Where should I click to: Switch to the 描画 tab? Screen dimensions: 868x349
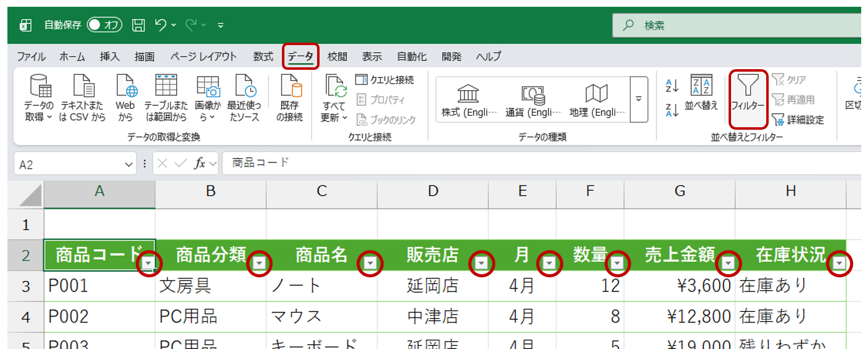pos(144,56)
